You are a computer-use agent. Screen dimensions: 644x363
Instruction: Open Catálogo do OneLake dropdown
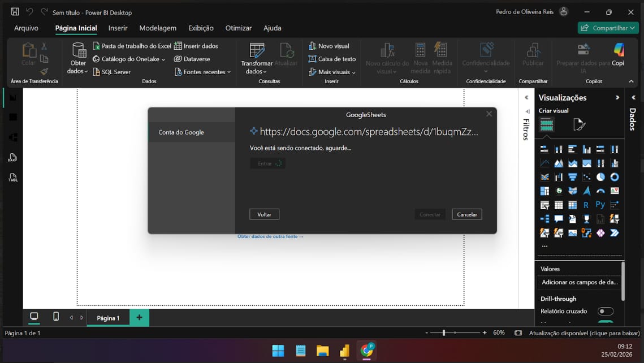pyautogui.click(x=129, y=59)
